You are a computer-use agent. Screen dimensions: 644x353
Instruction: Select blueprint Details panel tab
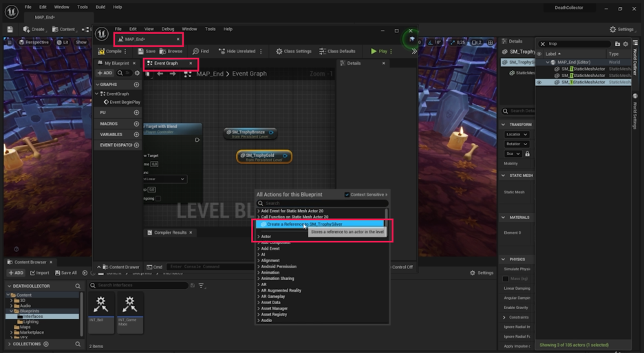tap(354, 63)
